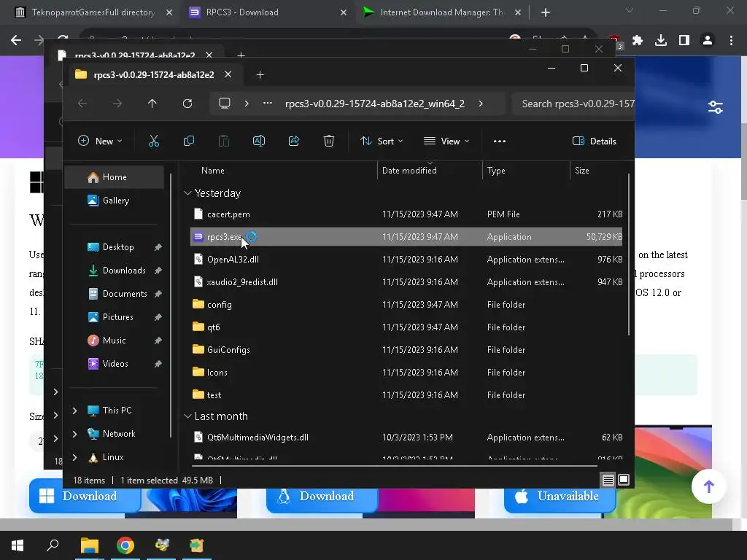
Task: Open taskbar Search magnifier
Action: (x=53, y=545)
